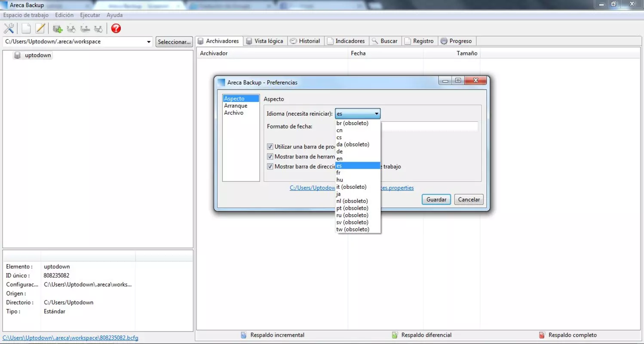Screen dimensions: 644x344
Task: Choose 'nl (obsoleto)' in the language list
Action: click(x=358, y=201)
